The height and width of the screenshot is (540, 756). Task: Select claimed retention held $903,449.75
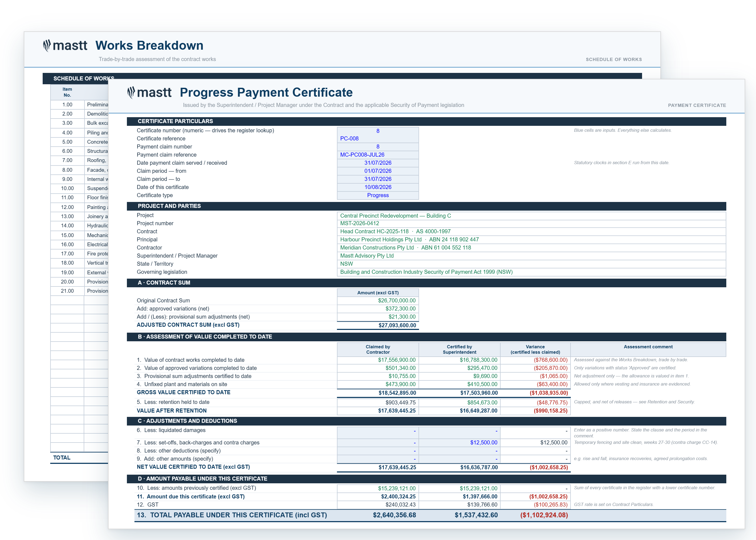pyautogui.click(x=378, y=403)
